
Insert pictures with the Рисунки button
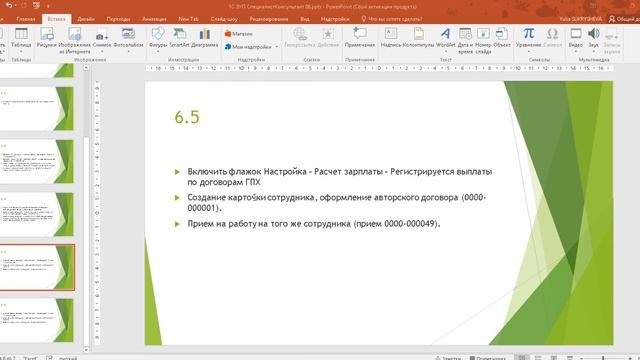[47, 38]
